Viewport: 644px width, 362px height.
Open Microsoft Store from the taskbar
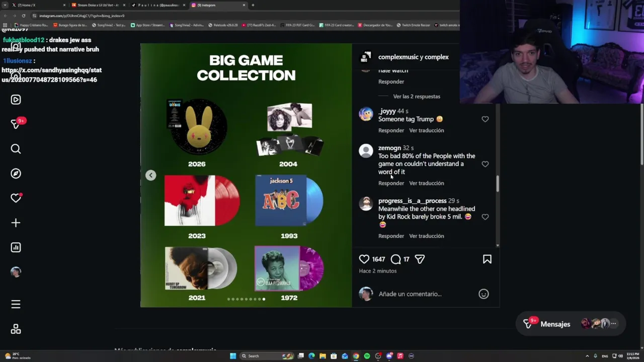point(334,356)
